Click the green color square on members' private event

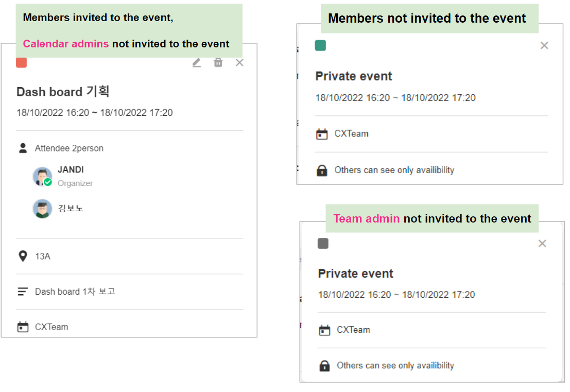pyautogui.click(x=320, y=46)
